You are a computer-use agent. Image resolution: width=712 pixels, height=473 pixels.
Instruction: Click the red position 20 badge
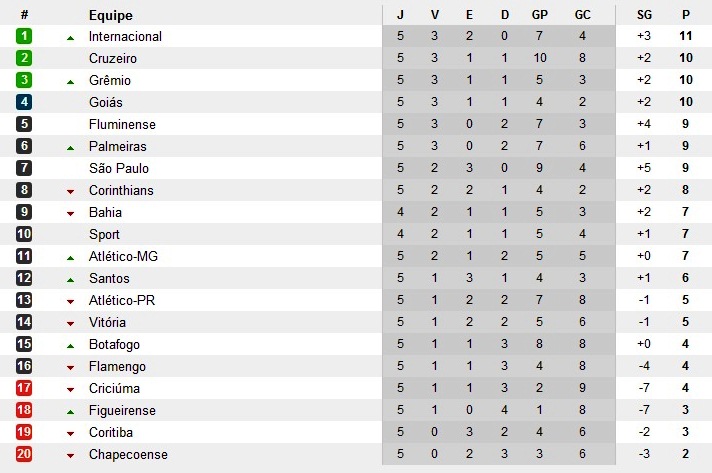click(x=24, y=454)
